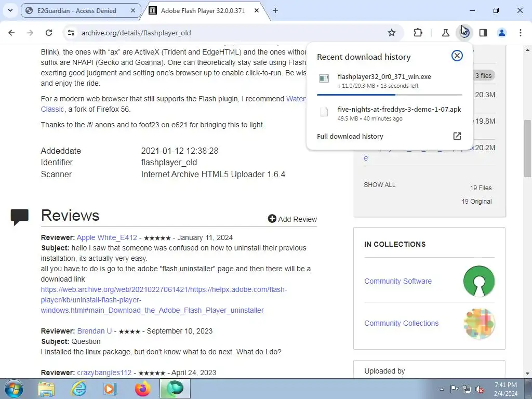Open the Windows Start menu

coord(14,389)
